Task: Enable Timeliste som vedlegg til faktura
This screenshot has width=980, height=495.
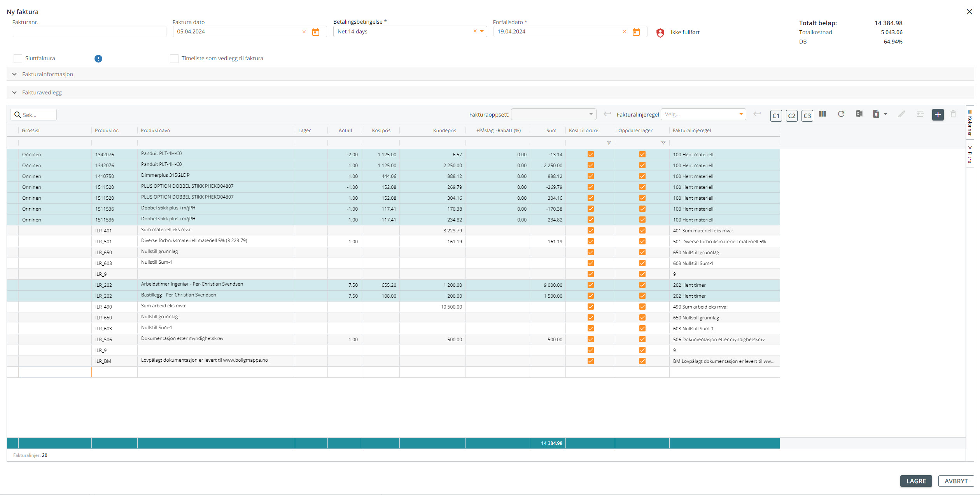Action: 174,59
